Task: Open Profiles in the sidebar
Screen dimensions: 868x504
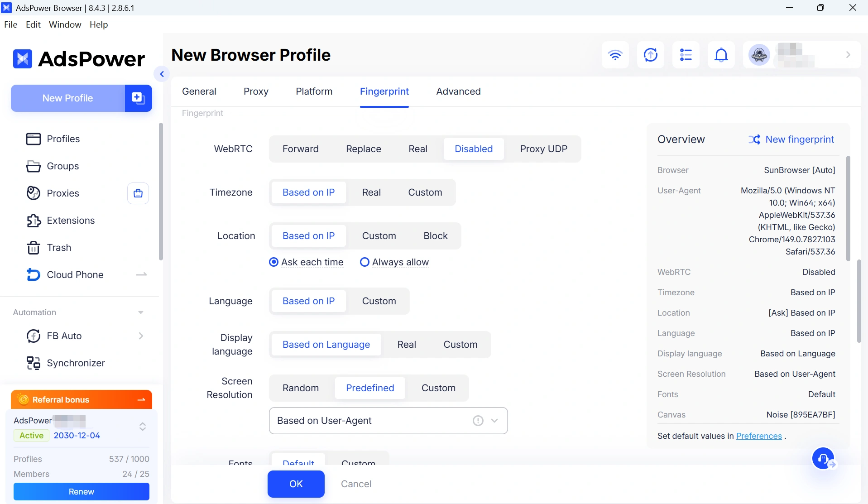Action: point(63,139)
